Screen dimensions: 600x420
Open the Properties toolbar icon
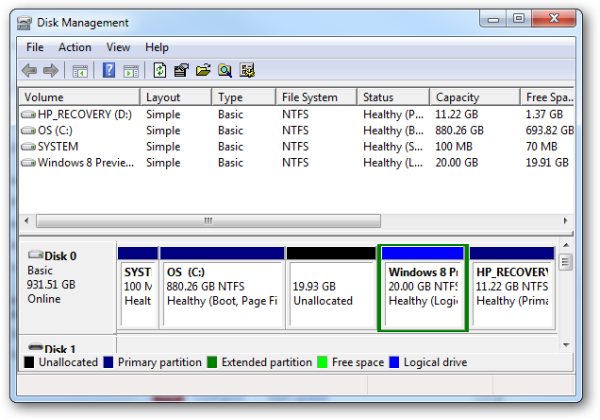(x=181, y=70)
